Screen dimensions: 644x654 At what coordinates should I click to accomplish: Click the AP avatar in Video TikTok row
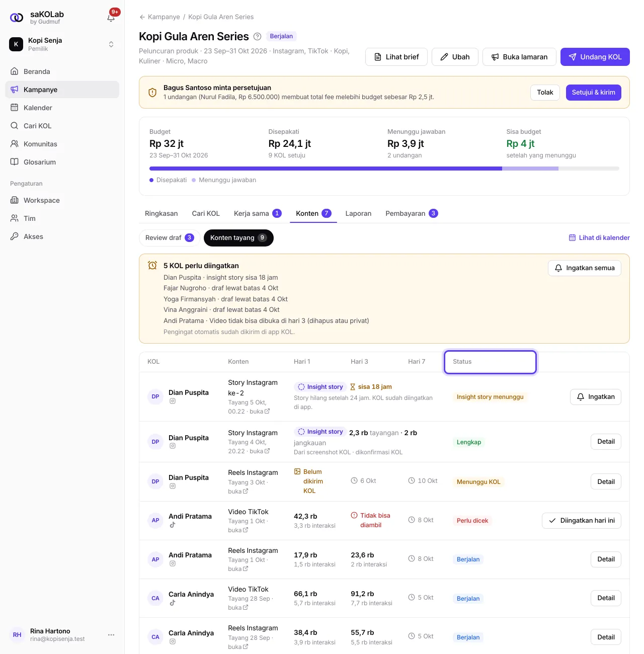155,520
